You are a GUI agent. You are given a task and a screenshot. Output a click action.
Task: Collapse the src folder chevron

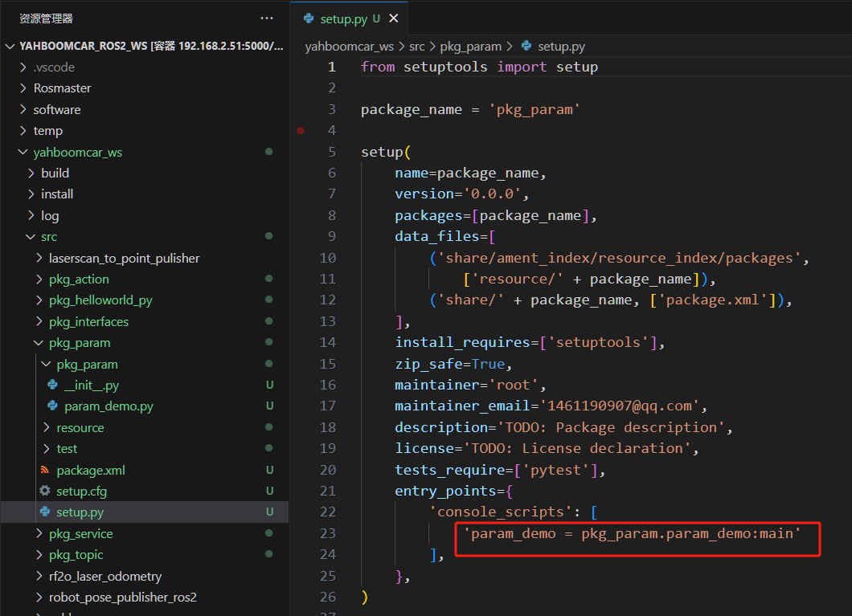click(30, 237)
